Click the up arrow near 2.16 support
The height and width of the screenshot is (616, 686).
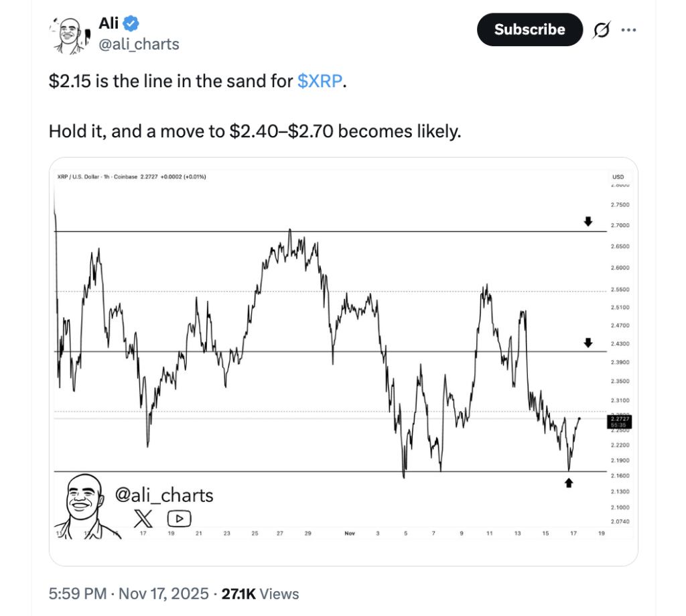coord(569,482)
